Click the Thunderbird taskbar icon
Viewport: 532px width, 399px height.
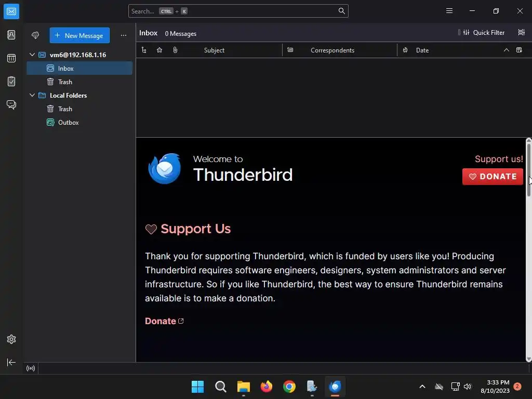[x=335, y=387]
